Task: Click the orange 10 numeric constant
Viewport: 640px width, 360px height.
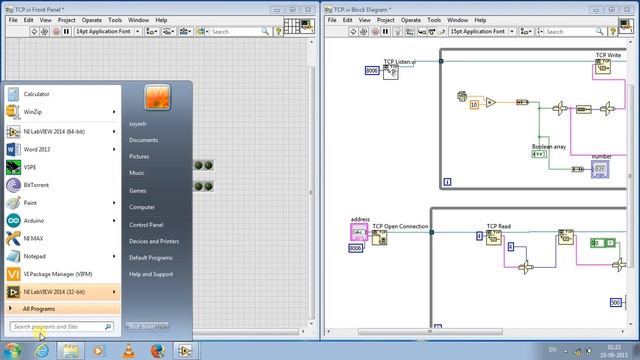Action: click(x=474, y=104)
